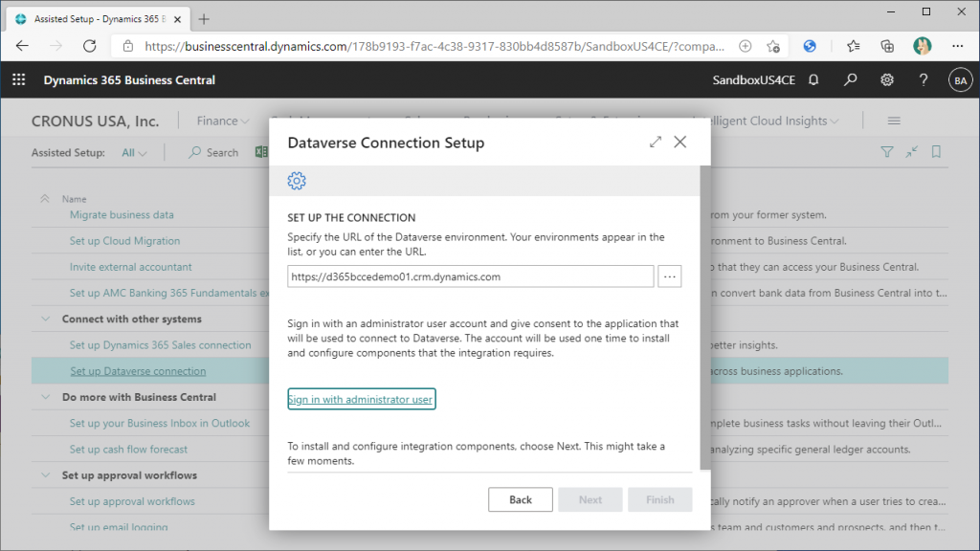The width and height of the screenshot is (980, 551).
Task: Open the hamburger menu next to navigation
Action: [894, 121]
